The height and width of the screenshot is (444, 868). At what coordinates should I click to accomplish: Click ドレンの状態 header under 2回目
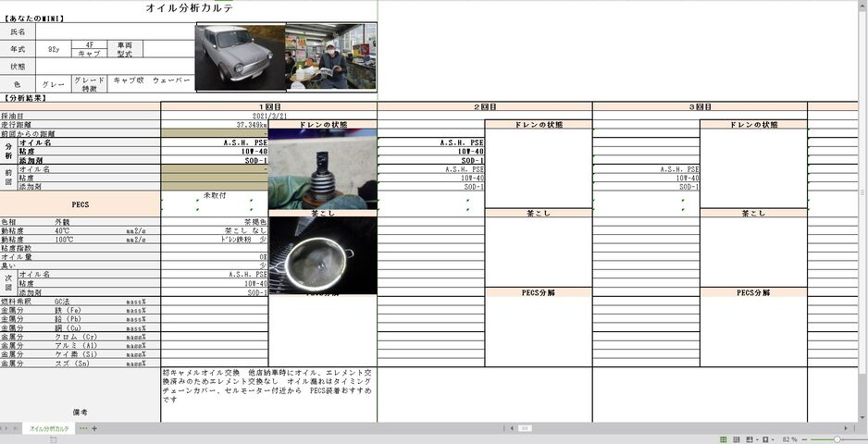[539, 125]
